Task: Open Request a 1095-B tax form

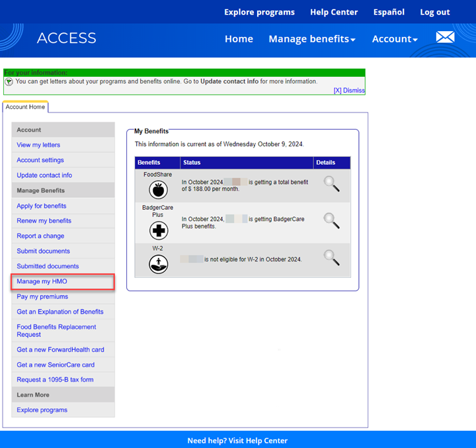Action: (x=55, y=380)
